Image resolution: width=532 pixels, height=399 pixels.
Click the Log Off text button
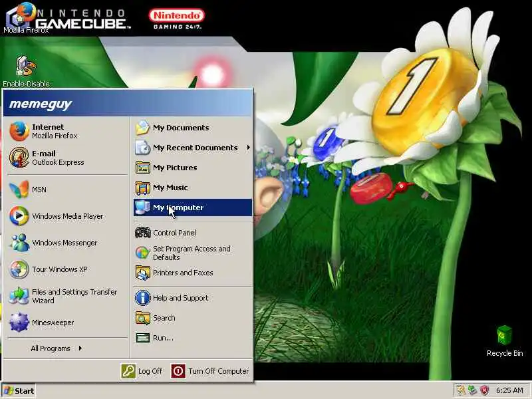pos(150,371)
